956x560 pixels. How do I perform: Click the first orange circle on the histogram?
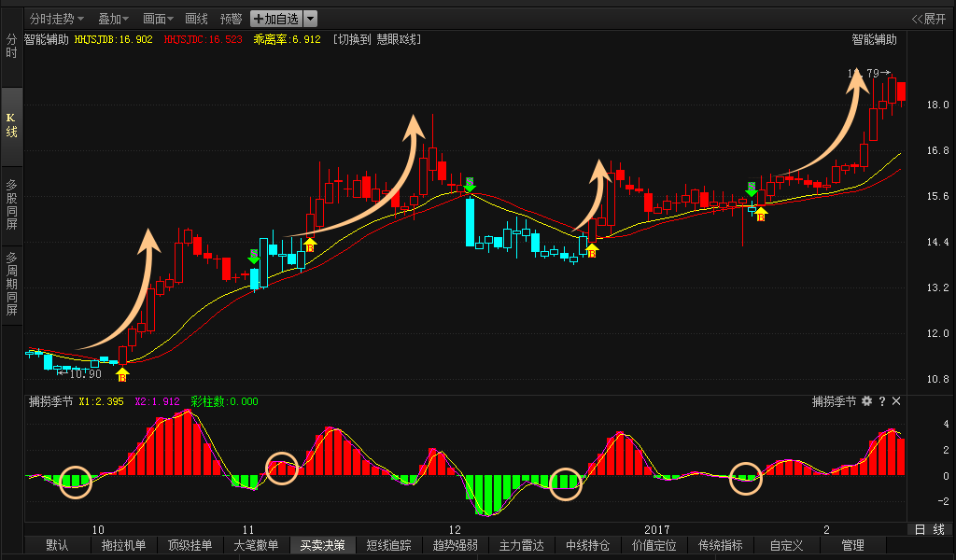pos(77,481)
